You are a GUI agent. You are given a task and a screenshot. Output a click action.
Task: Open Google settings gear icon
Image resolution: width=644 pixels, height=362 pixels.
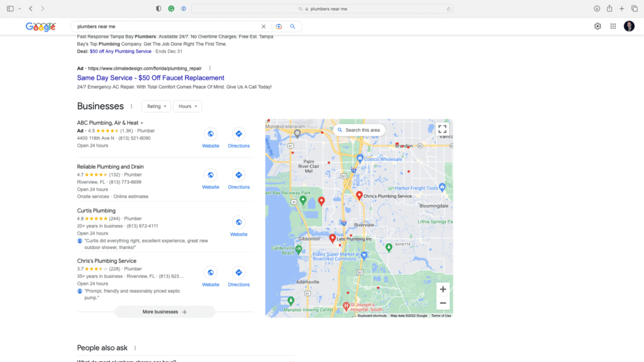pyautogui.click(x=597, y=26)
